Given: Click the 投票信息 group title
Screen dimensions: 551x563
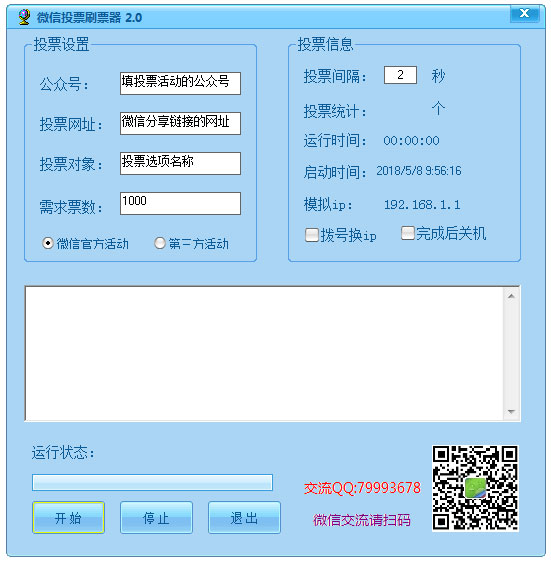Looking at the screenshot, I should pos(326,45).
